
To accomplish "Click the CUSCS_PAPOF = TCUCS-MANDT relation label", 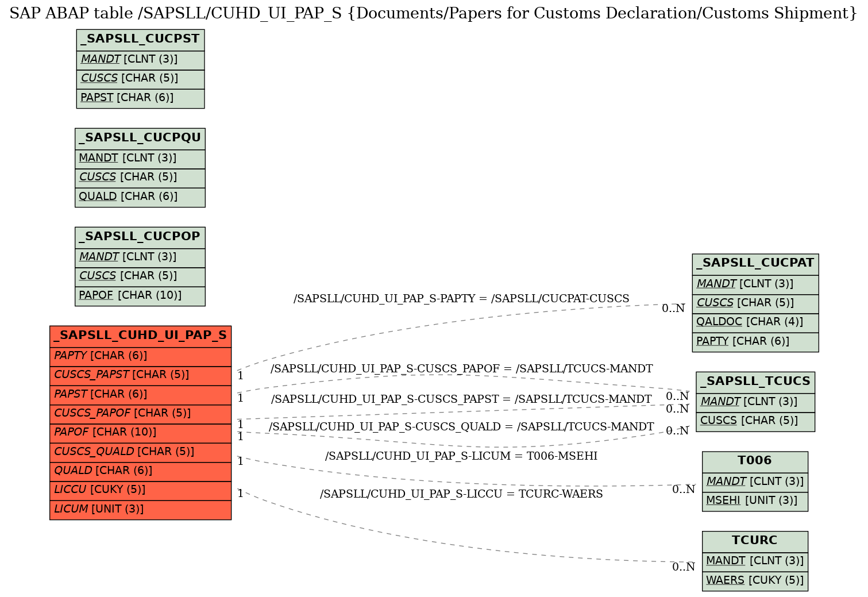I will tap(461, 369).
